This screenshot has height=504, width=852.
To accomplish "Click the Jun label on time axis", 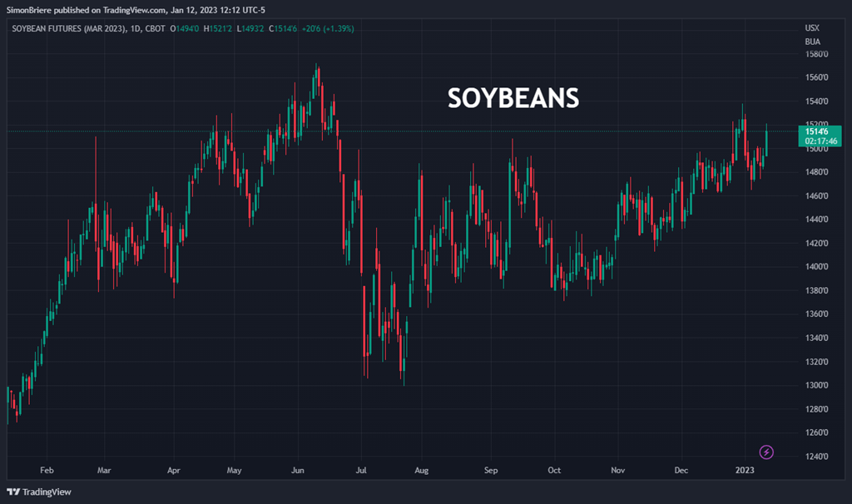I will 297,470.
